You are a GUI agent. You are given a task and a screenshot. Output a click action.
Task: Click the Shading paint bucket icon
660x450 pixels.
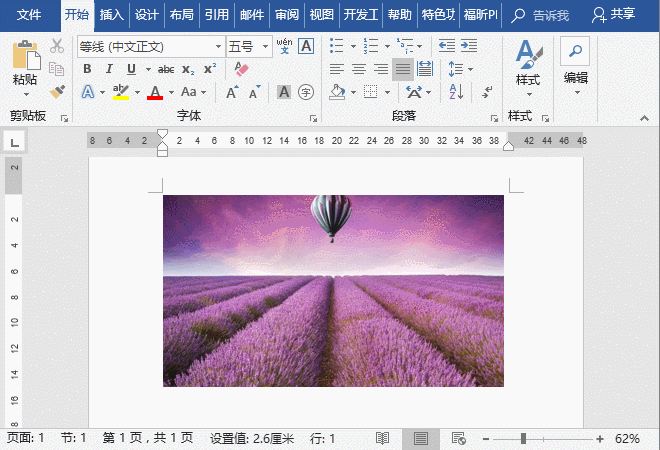tap(337, 92)
